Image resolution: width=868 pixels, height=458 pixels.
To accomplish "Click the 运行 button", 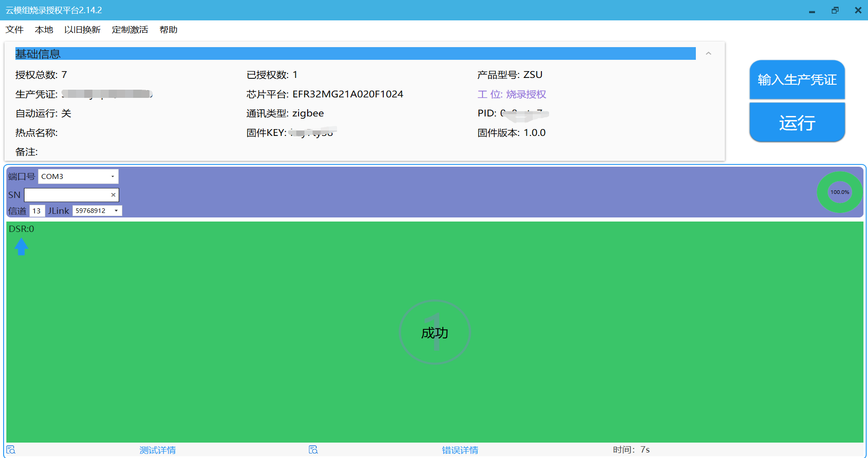I will (x=797, y=122).
